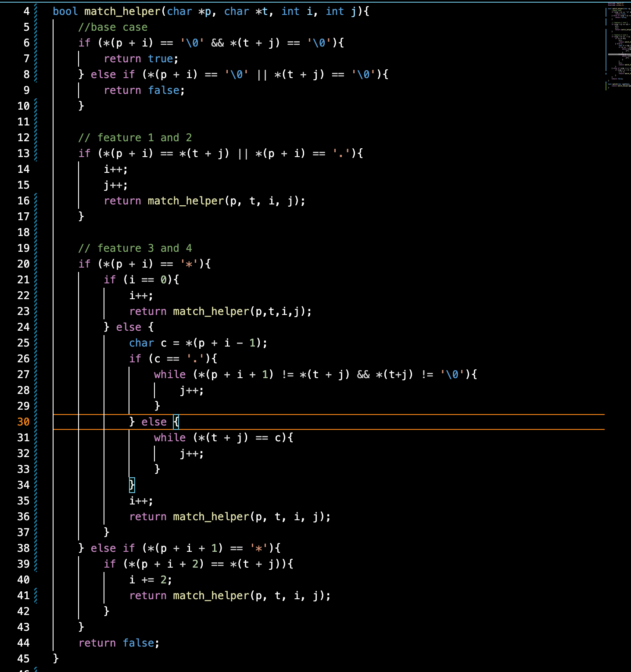Click the highlighted slider region in minimap
631x672 pixels.
click(619, 54)
